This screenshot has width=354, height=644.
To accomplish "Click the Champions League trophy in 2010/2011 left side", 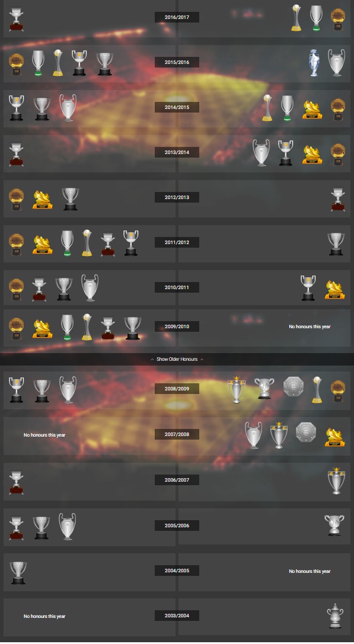I will click(90, 288).
